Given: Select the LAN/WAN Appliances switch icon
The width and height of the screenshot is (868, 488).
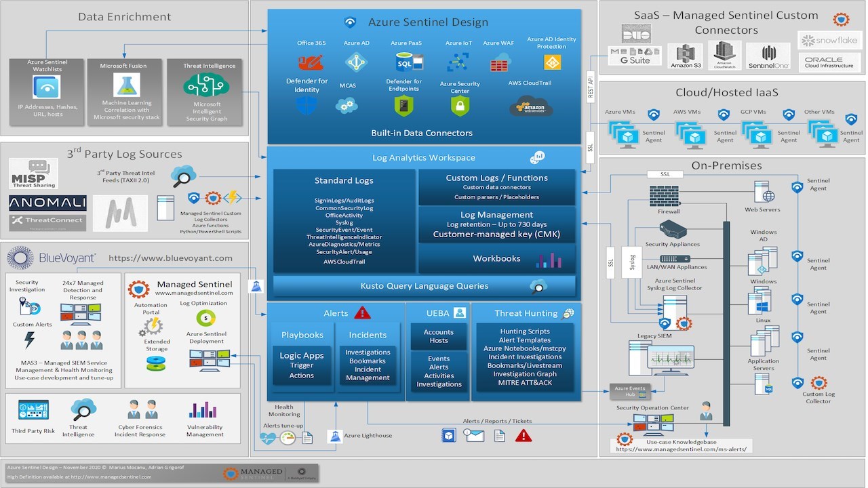Looking at the screenshot, I should [x=675, y=258].
